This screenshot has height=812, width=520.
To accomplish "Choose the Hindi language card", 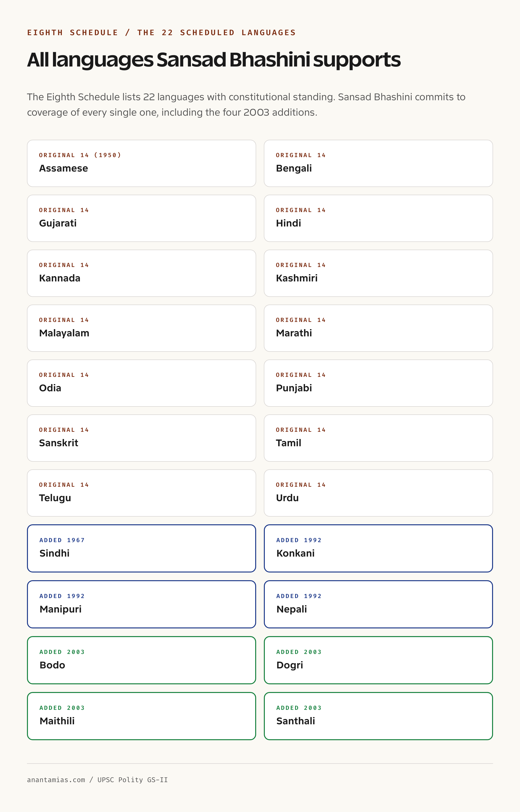I will [x=378, y=218].
